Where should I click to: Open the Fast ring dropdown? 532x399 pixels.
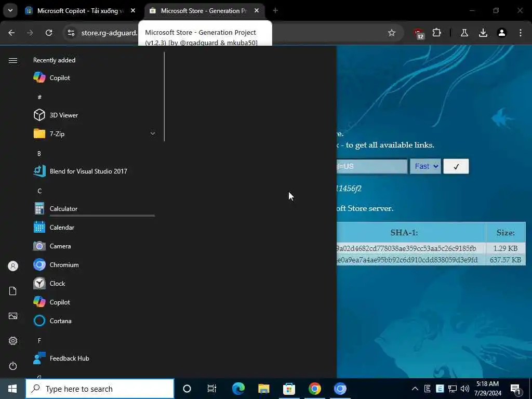[425, 166]
